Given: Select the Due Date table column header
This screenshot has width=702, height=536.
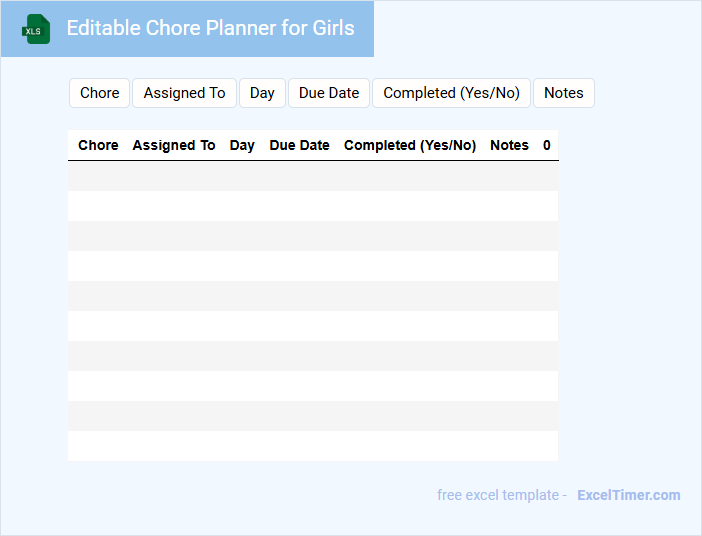Looking at the screenshot, I should 299,145.
